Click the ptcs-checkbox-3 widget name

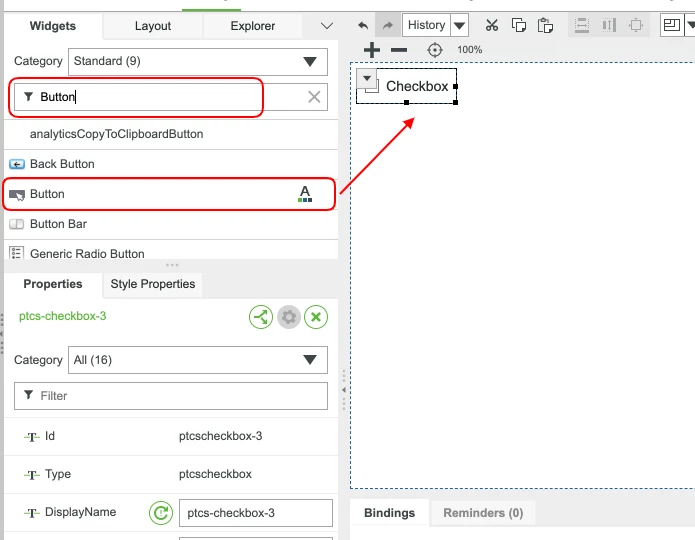[62, 316]
